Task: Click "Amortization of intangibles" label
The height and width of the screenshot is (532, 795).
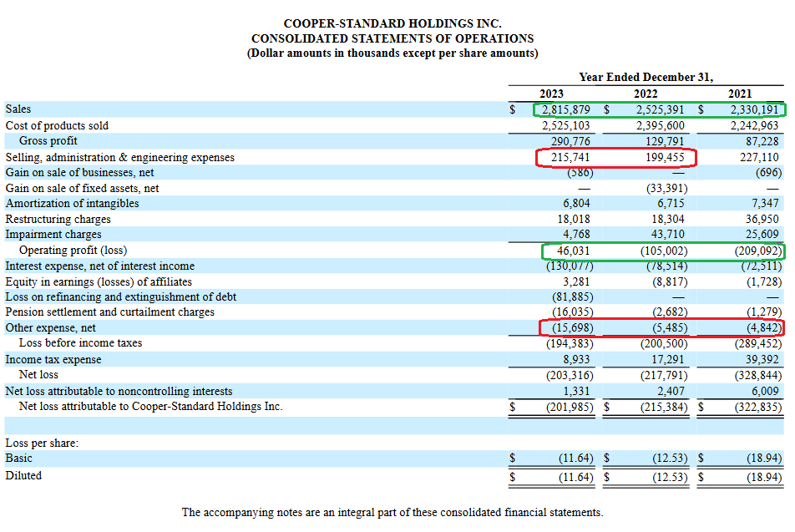Action: point(72,204)
